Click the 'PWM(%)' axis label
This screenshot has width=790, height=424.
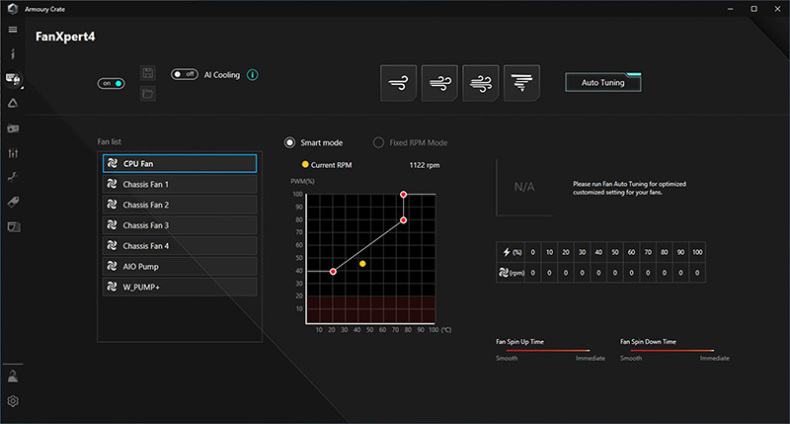click(x=302, y=181)
